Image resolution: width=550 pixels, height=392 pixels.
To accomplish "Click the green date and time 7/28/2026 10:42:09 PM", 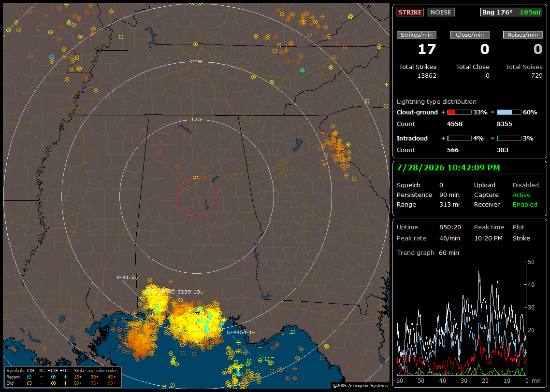I will 449,168.
